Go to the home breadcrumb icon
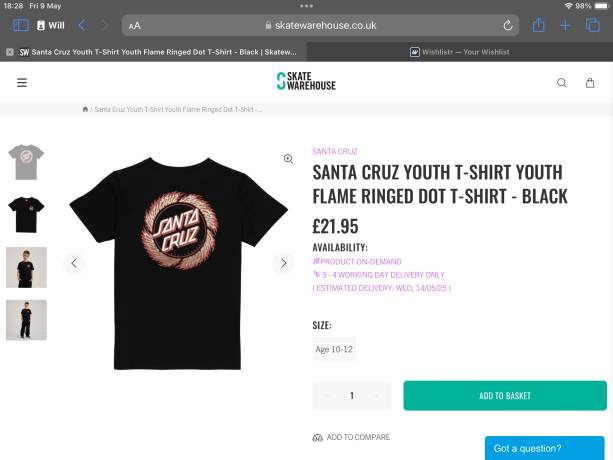The width and height of the screenshot is (613, 460). click(x=86, y=109)
